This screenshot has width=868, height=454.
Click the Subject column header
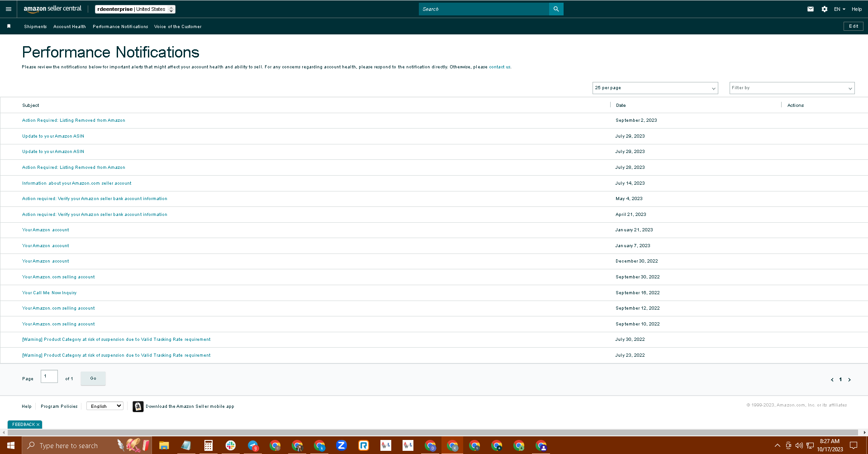coord(31,105)
